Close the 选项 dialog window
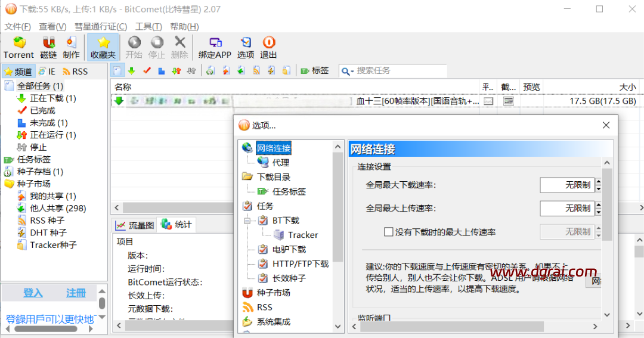 tap(606, 125)
